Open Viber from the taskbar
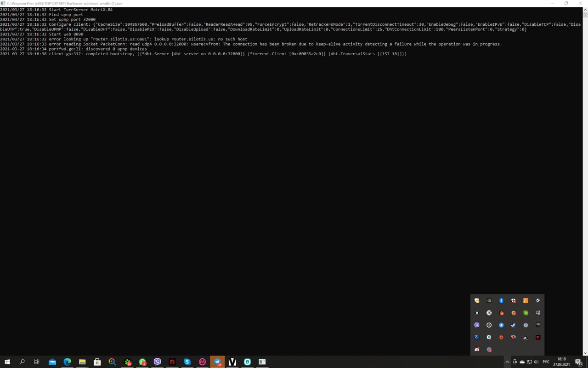Viewport: 588px width, 368px height. tap(158, 362)
